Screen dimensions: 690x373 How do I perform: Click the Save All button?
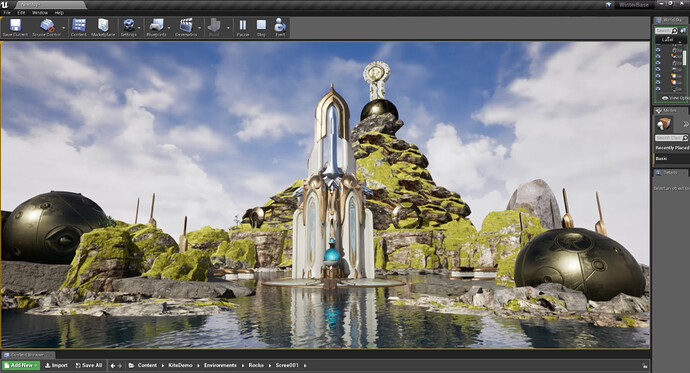pos(89,366)
